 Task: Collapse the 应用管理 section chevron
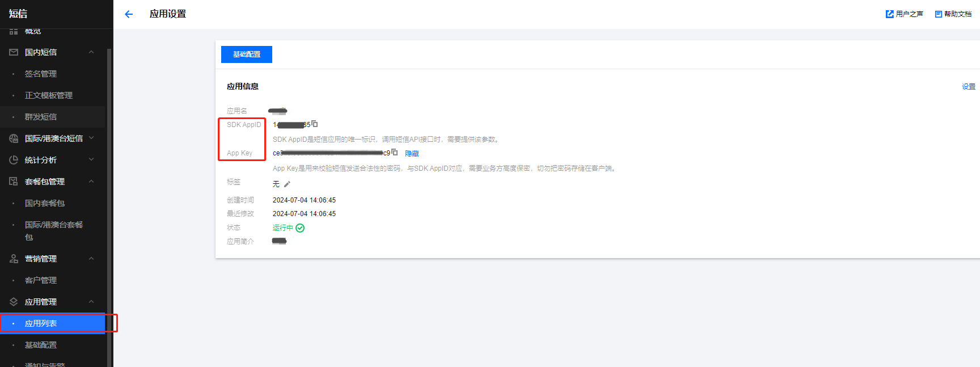tap(91, 302)
